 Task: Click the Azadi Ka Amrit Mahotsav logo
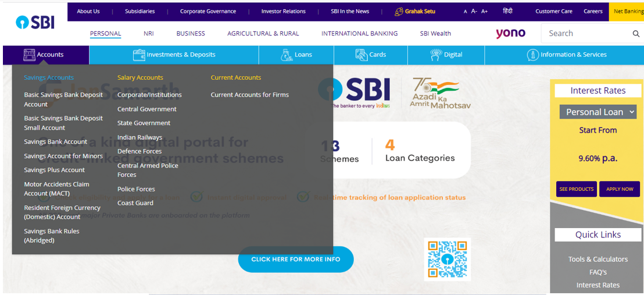coord(441,93)
